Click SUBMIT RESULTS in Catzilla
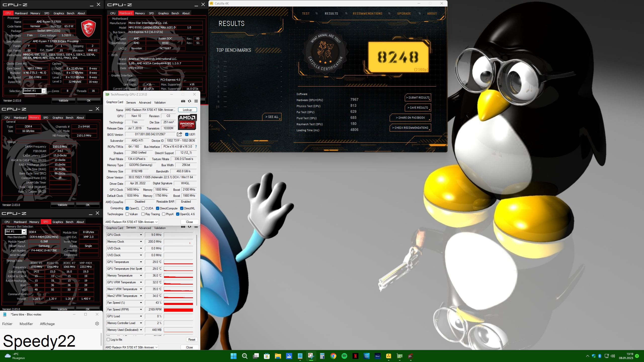 418,98
